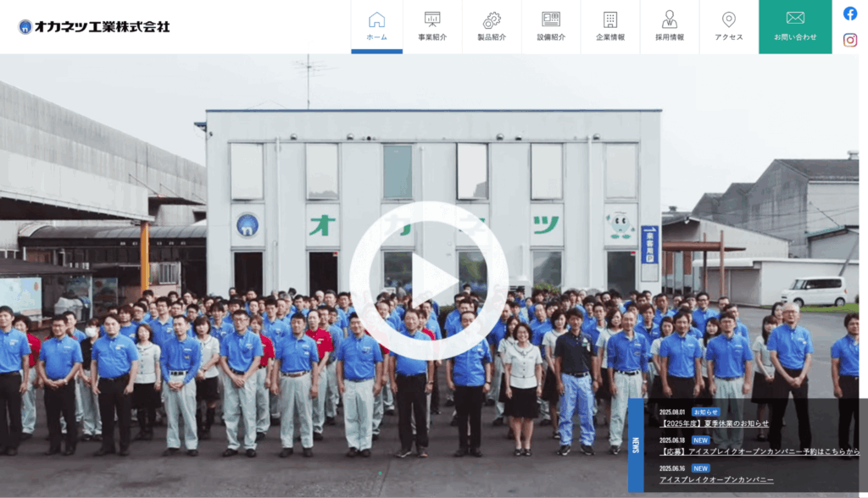Image resolution: width=868 pixels, height=498 pixels.
Task: Open the 【応募】アイスブレイクオープンカンパニー予約 link
Action: click(x=759, y=451)
